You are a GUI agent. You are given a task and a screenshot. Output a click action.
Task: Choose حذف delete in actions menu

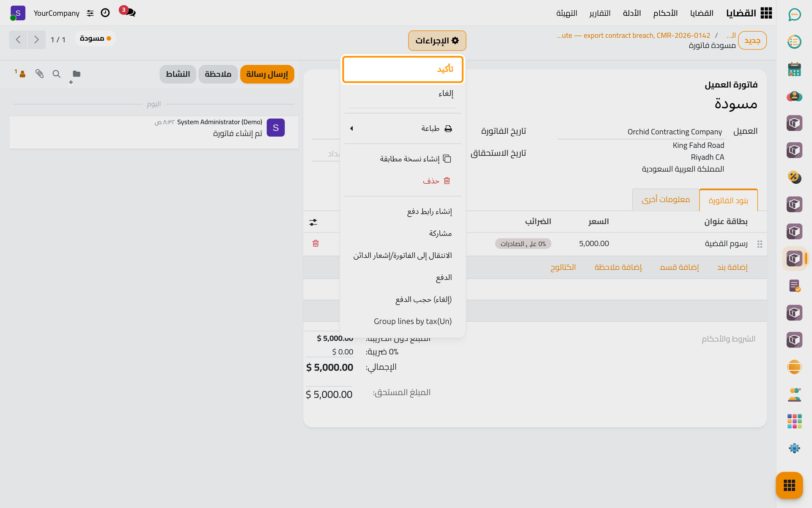403,181
